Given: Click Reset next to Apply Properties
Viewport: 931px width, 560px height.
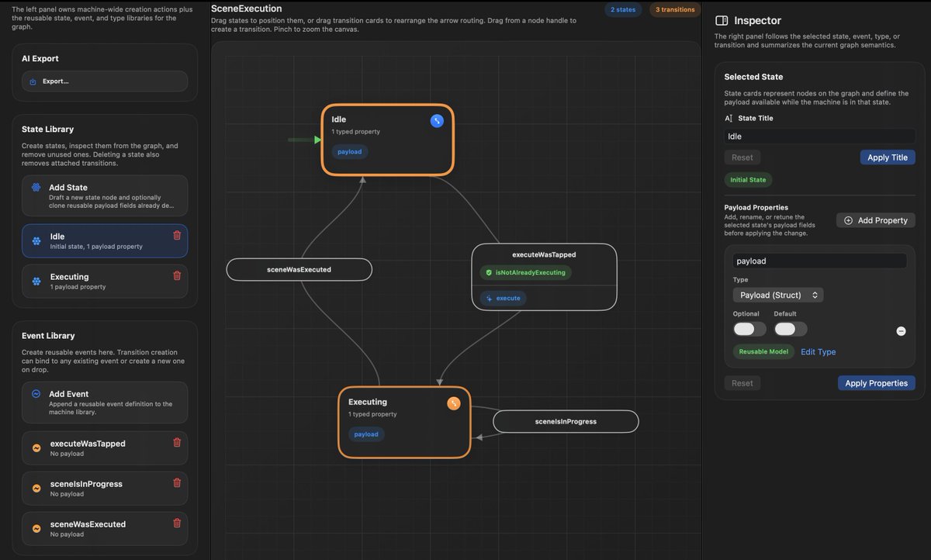Looking at the screenshot, I should click(742, 383).
